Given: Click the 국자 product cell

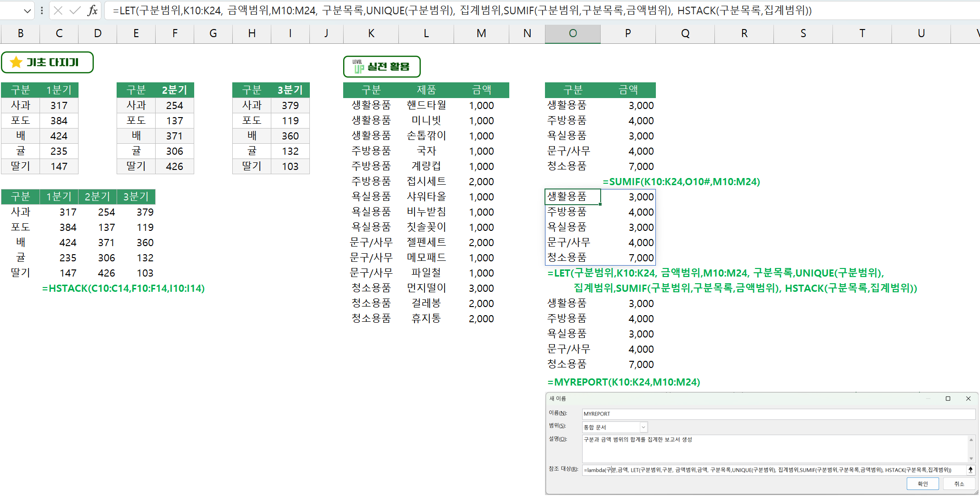Looking at the screenshot, I should pos(426,151).
